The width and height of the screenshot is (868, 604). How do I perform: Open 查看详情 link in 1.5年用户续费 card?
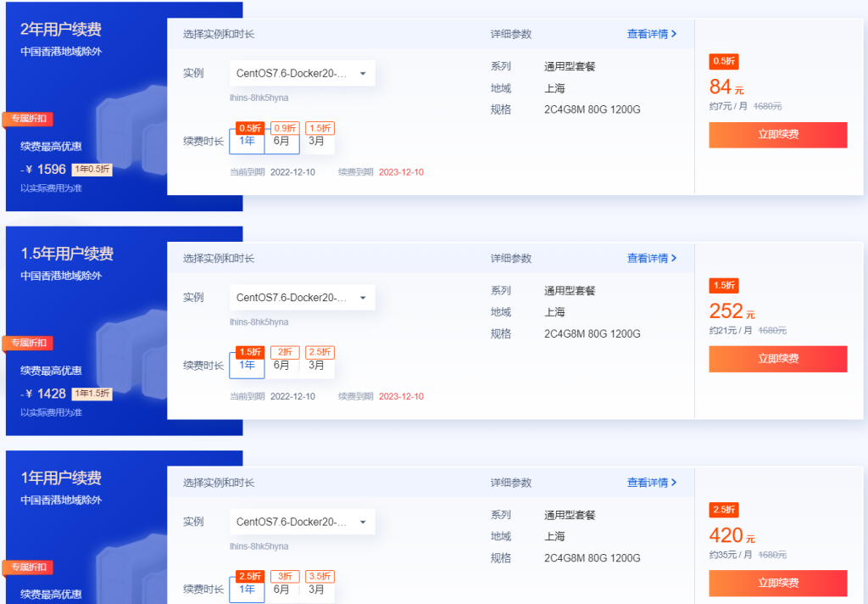pyautogui.click(x=652, y=258)
